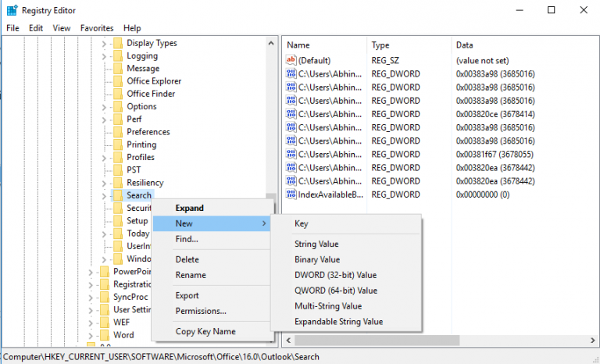Create a new Expandable String Value
Viewport: 600px width, 364px height.
[x=346, y=322]
